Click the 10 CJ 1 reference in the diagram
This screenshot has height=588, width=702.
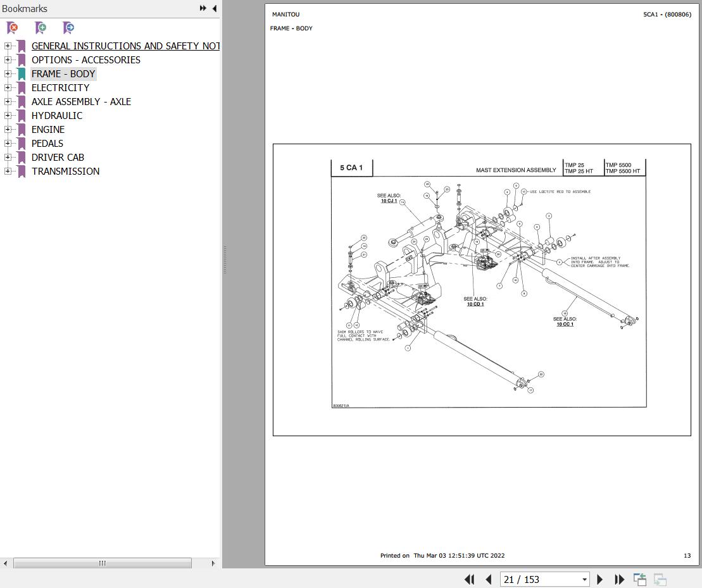click(x=389, y=201)
